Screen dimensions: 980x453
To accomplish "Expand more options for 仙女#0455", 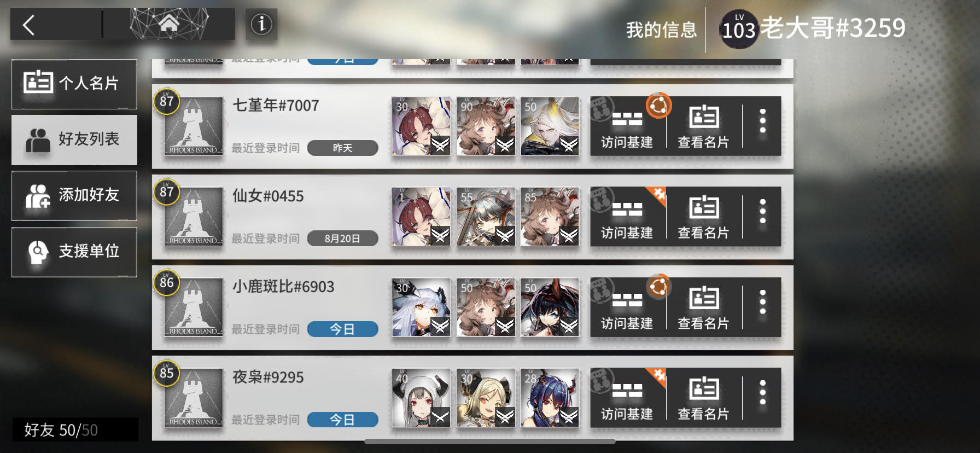I will tap(762, 212).
